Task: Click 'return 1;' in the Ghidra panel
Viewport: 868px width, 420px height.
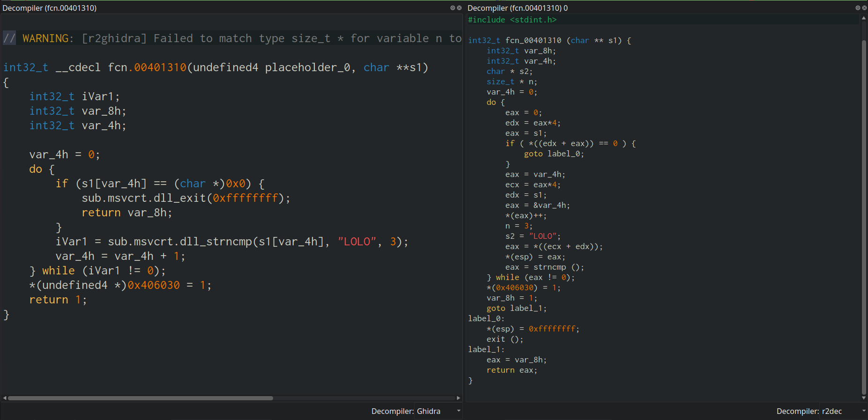Action: 58,300
